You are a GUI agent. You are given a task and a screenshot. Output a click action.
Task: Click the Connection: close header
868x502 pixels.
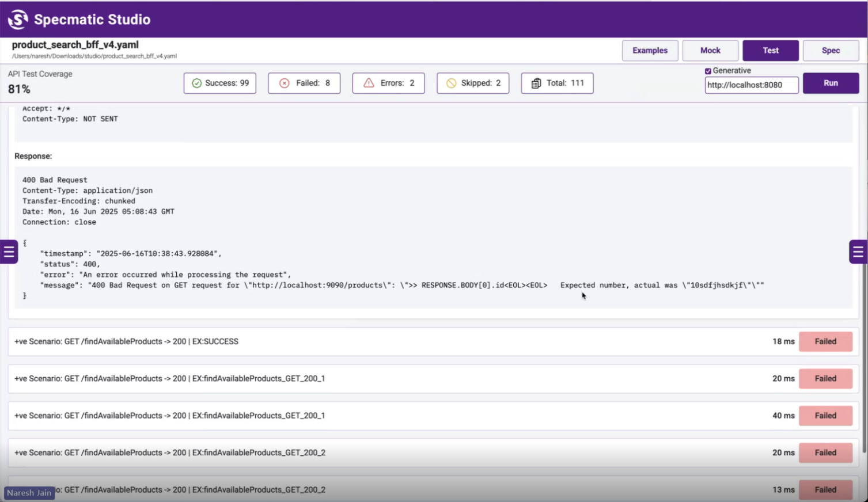pos(59,222)
